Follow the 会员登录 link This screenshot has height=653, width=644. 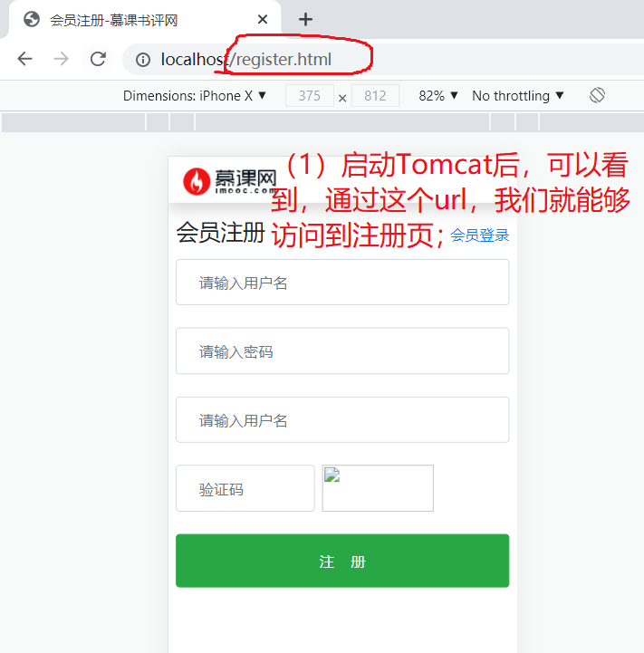click(480, 235)
